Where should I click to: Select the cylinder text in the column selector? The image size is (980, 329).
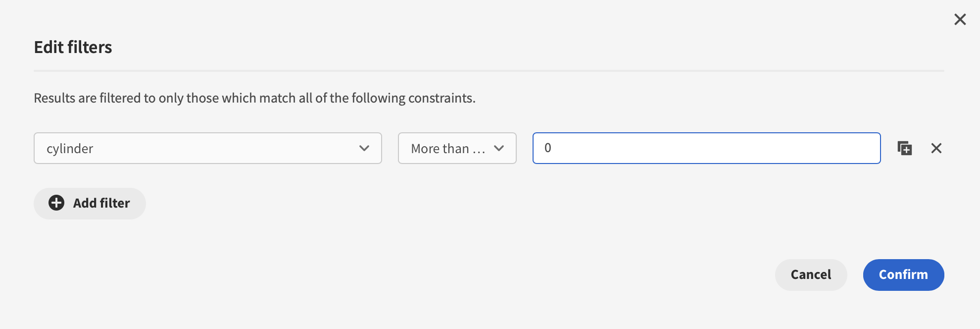(70, 149)
